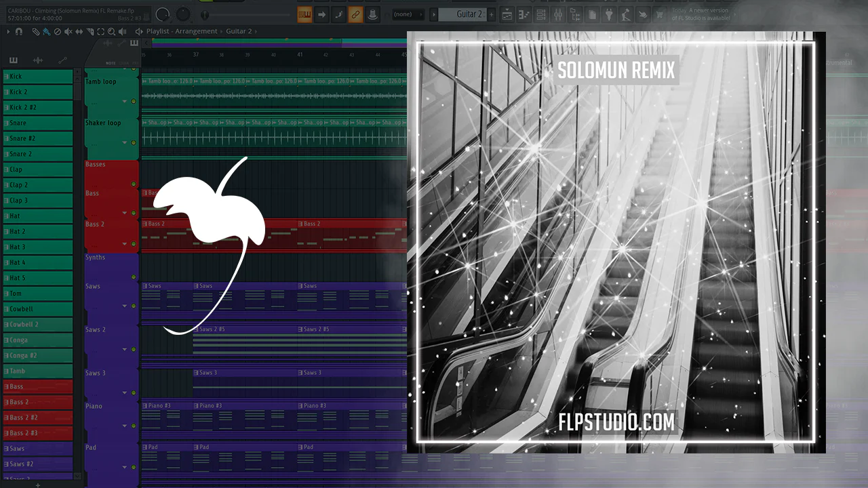Toggle mute on Saws 2 track
Screen dimensions: 868x488
coord(134,350)
